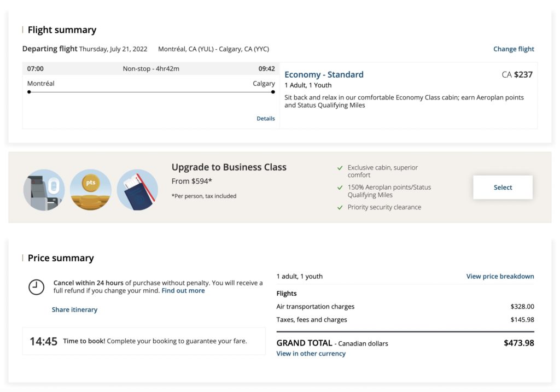Screen dimensions: 560x392
Task: Click Find out more about cancellation
Action: click(183, 291)
